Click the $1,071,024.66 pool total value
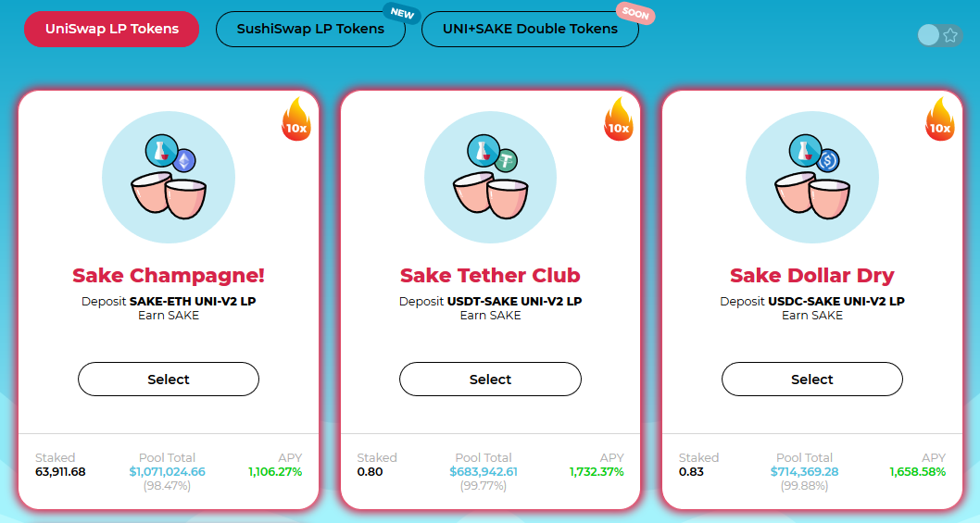Image resolution: width=980 pixels, height=523 pixels. tap(168, 472)
